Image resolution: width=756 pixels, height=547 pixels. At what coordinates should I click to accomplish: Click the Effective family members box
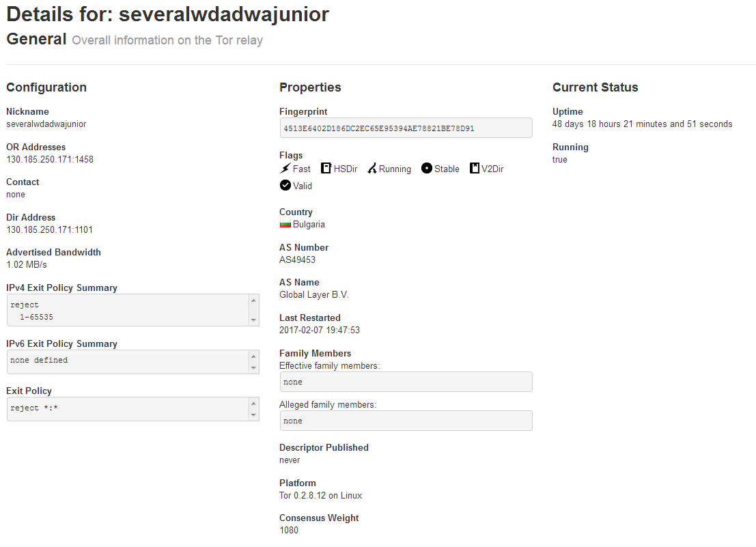tap(406, 382)
